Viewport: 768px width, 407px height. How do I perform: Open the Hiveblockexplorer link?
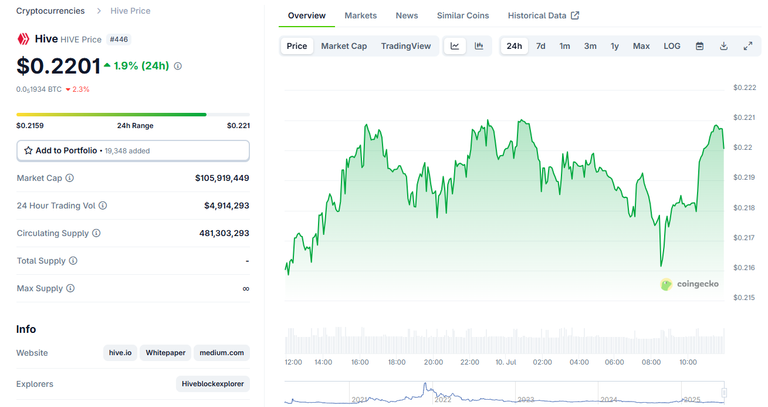coord(213,384)
